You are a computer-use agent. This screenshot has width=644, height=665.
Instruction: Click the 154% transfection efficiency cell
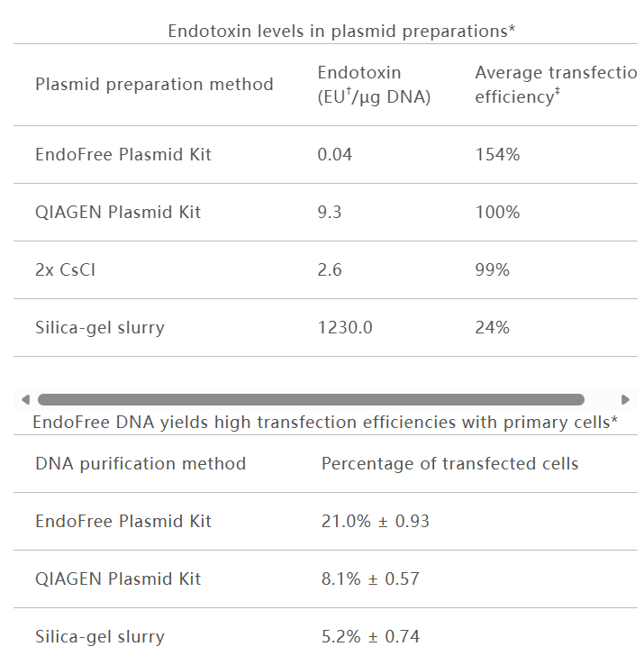click(497, 154)
